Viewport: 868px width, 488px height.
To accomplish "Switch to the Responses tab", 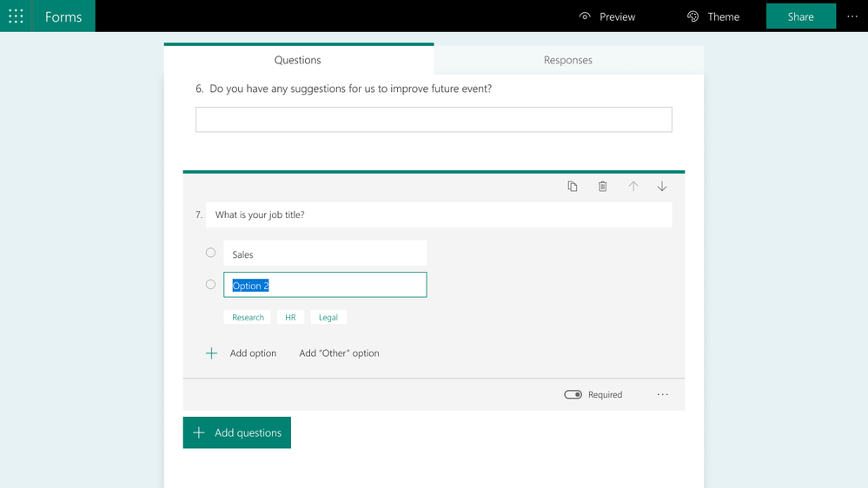I will pos(568,60).
